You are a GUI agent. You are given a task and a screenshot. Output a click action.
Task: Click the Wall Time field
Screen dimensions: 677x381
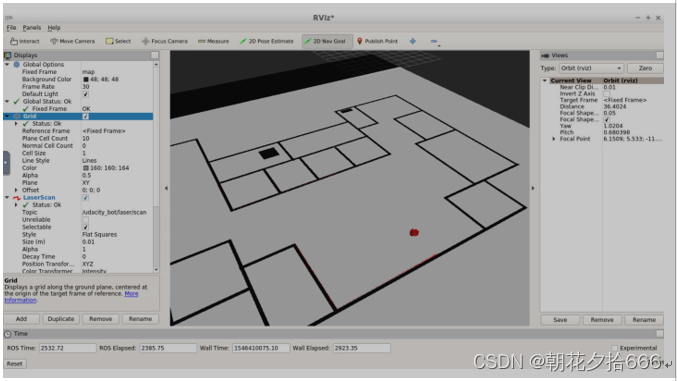point(261,348)
